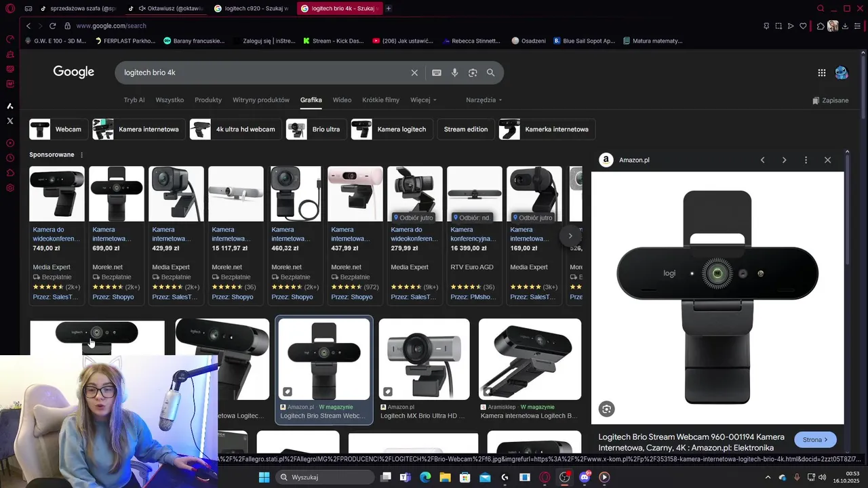Open the Amazon.pl source label in preview
This screenshot has width=868, height=488.
pos(633,160)
